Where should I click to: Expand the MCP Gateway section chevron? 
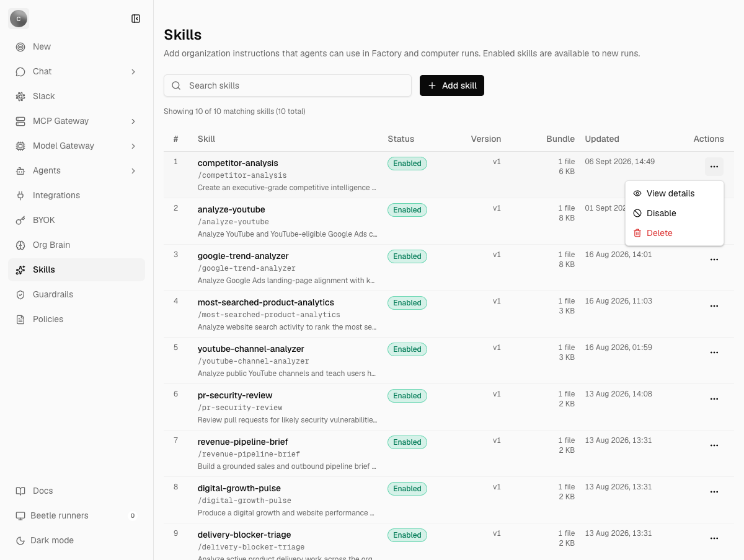click(x=133, y=121)
